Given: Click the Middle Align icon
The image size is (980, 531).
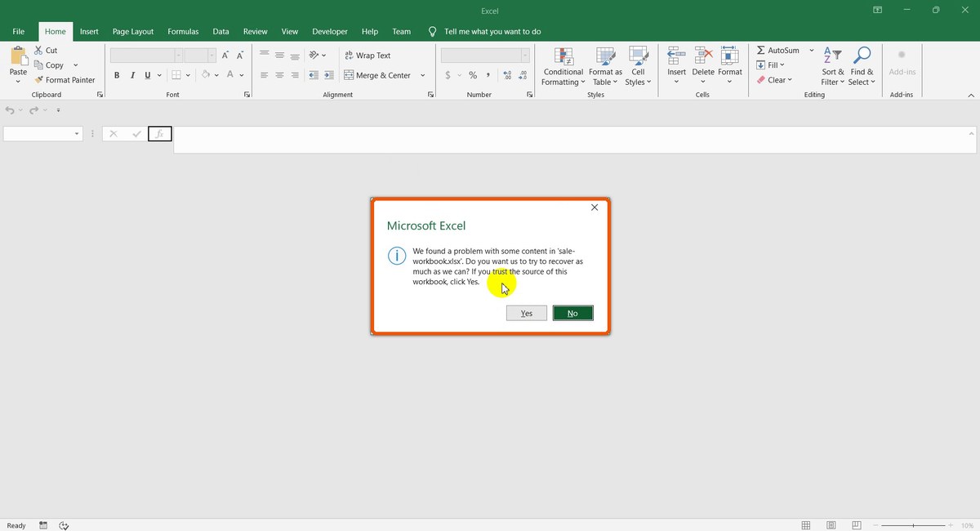Looking at the screenshot, I should tap(279, 56).
